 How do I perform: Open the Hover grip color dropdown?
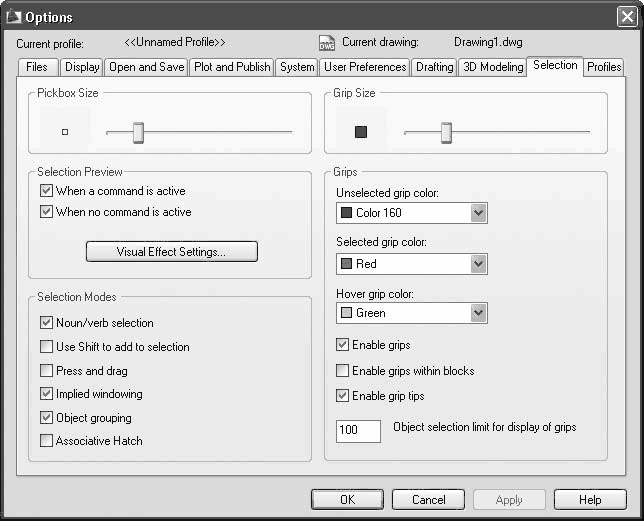478,313
